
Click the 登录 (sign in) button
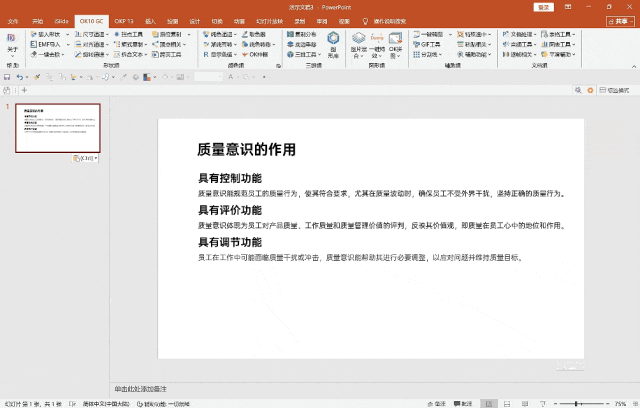tap(543, 7)
